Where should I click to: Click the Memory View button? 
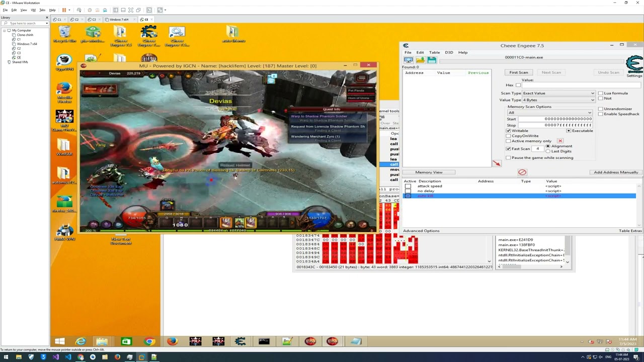tap(429, 172)
